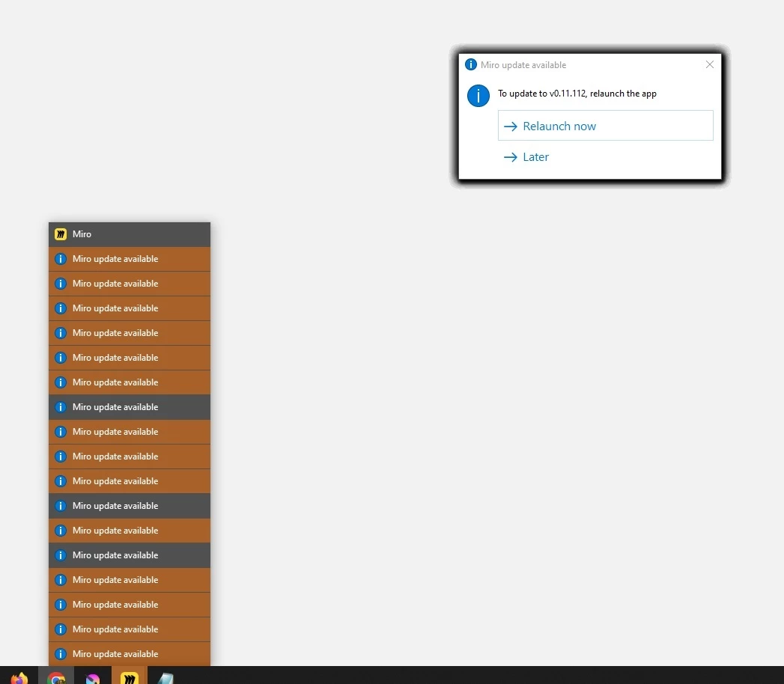Click the text 'To update to v0.11.112, relaunch the app'
The height and width of the screenshot is (684, 784).
[x=577, y=94]
